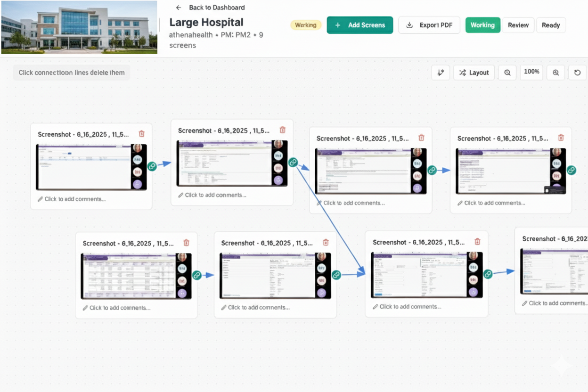Viewport: 588px width, 392px height.
Task: Click the 100% zoom level indicator
Action: click(x=531, y=72)
